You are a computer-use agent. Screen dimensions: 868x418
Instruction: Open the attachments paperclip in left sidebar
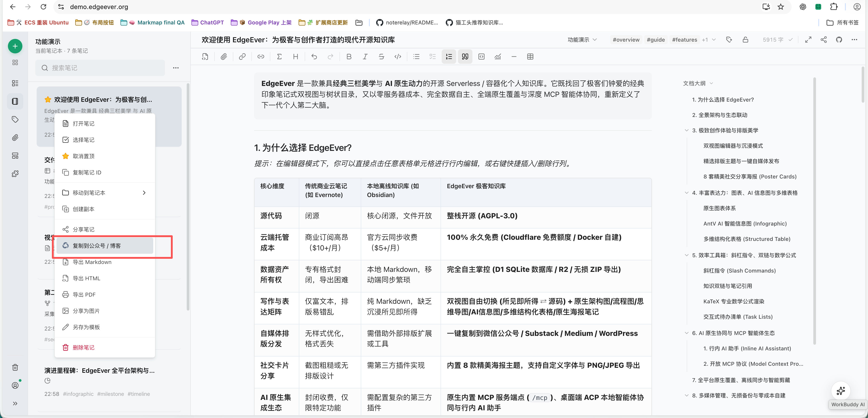(x=15, y=138)
